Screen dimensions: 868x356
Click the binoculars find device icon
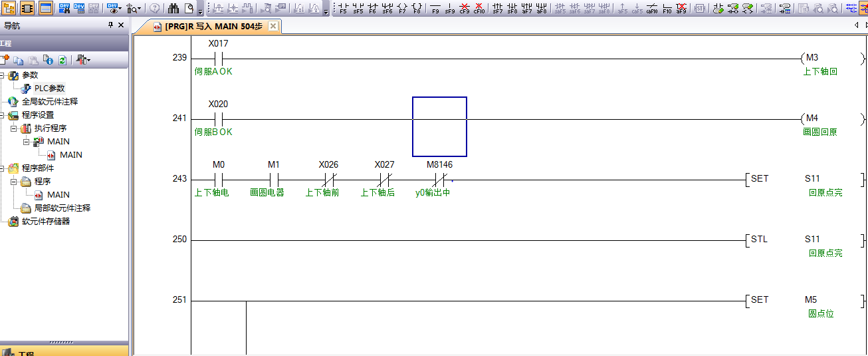coord(173,8)
